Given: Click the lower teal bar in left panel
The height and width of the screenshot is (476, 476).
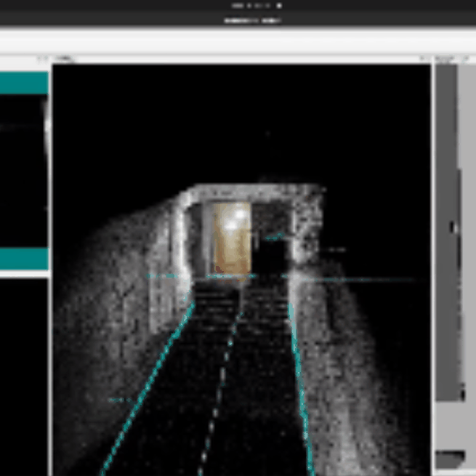Looking at the screenshot, I should [24, 258].
